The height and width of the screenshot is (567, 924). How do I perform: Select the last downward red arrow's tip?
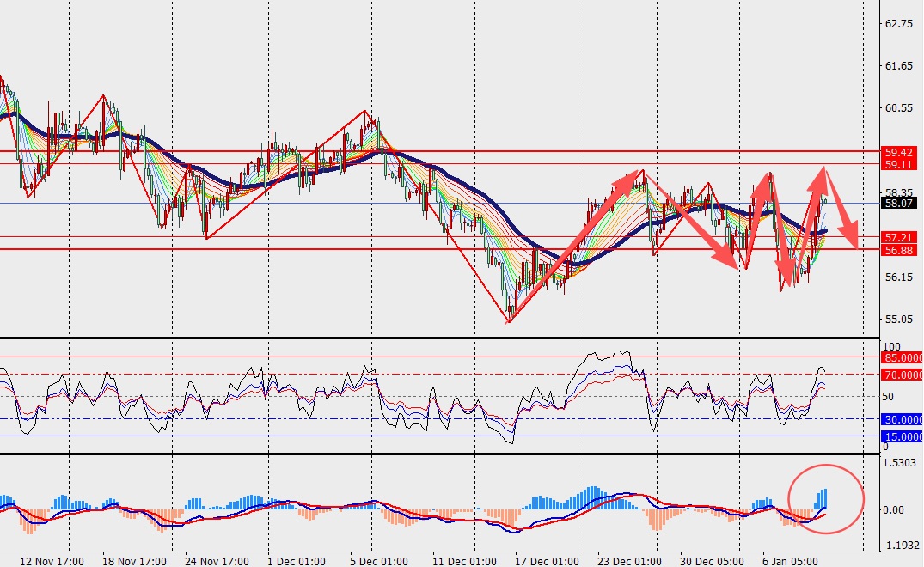(x=856, y=247)
